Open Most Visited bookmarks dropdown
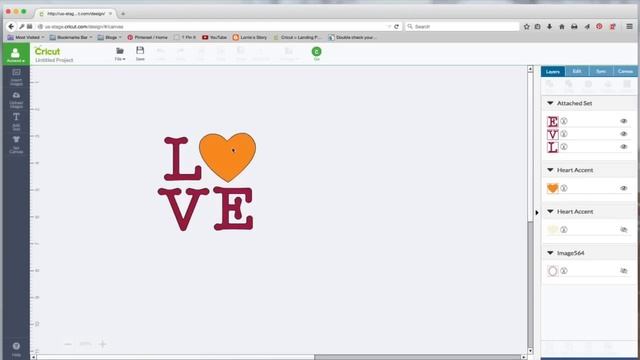Screen dimensions: 640x360 pos(26,37)
